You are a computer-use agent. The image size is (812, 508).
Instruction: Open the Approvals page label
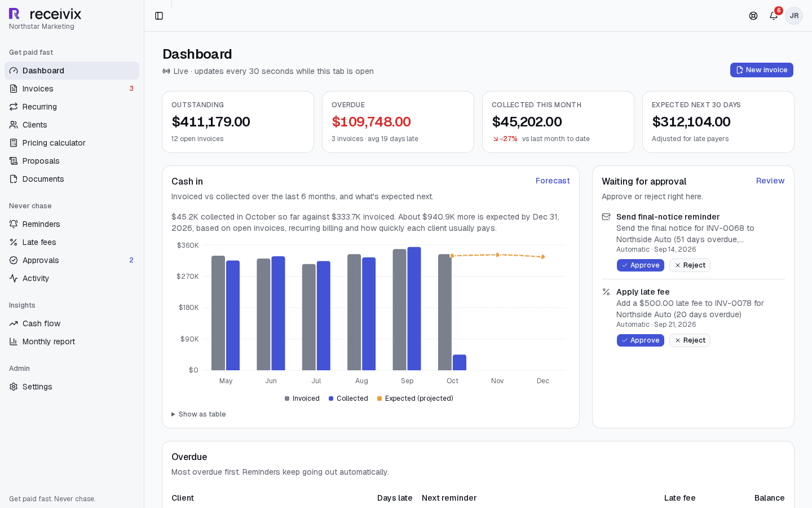[41, 260]
